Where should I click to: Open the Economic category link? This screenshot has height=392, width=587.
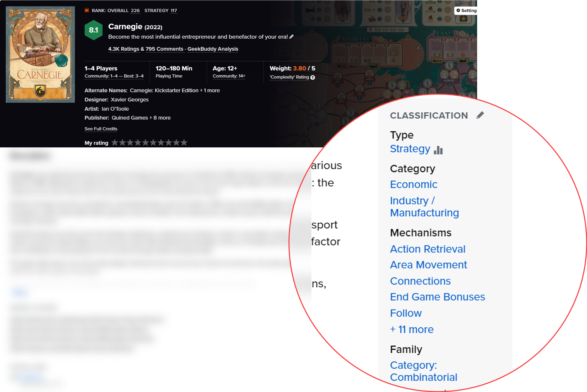click(x=414, y=184)
